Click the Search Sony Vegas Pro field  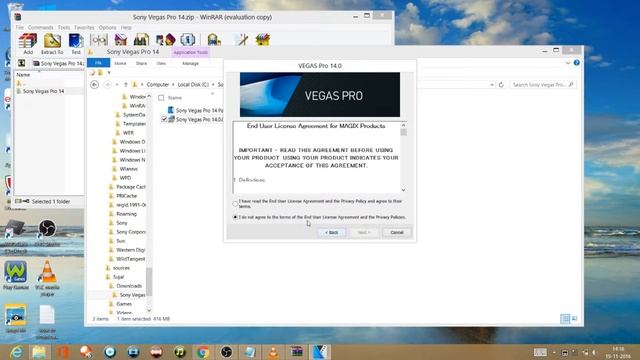click(542, 84)
